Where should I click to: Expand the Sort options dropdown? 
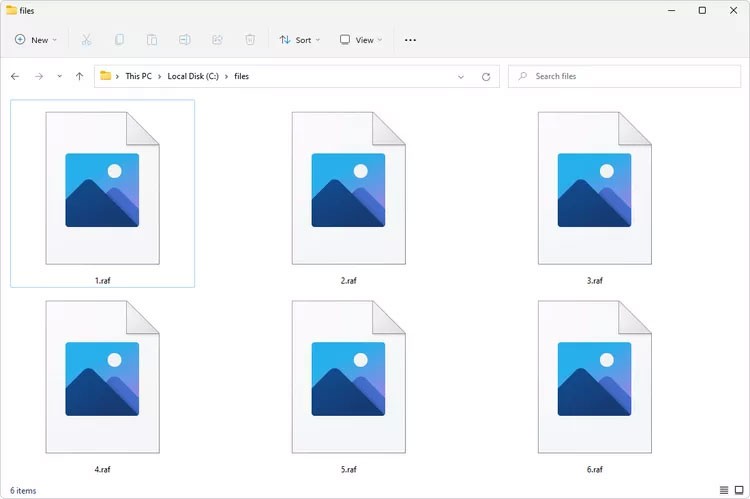[x=300, y=40]
